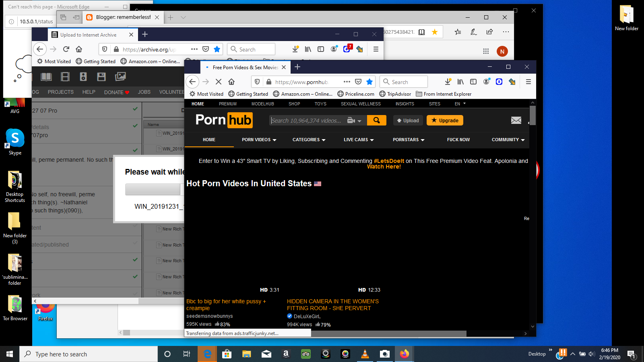Open hamburger menu in the front Firefox window
The height and width of the screenshot is (362, 644).
pyautogui.click(x=528, y=82)
